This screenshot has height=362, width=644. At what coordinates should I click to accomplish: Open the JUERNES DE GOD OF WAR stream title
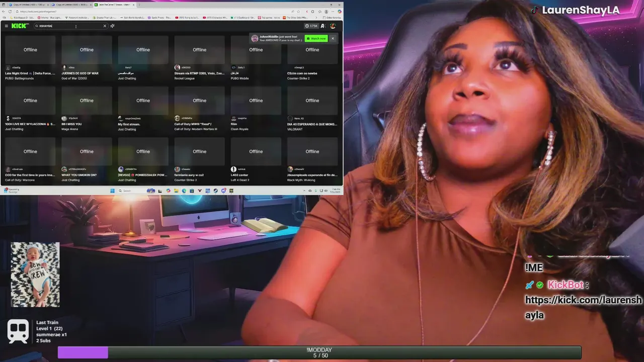[80, 73]
